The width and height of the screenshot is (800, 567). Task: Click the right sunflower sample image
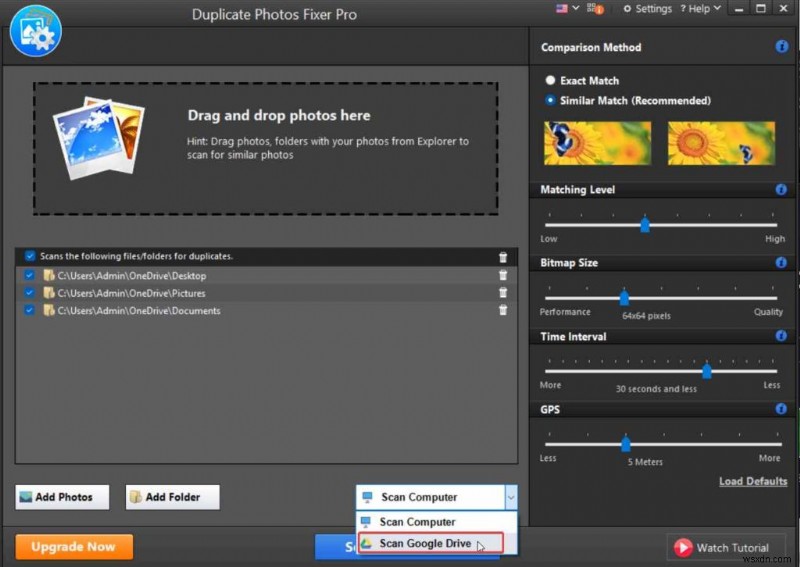point(721,143)
